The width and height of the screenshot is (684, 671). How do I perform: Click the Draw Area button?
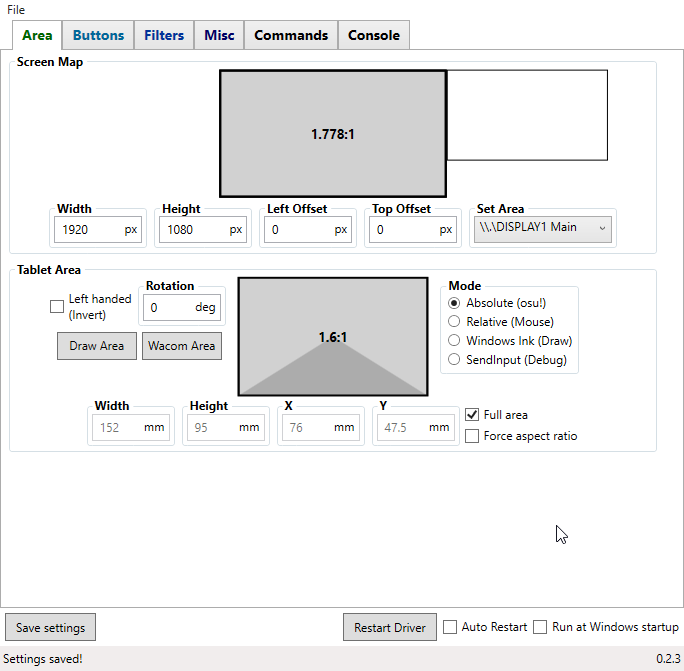coord(97,346)
